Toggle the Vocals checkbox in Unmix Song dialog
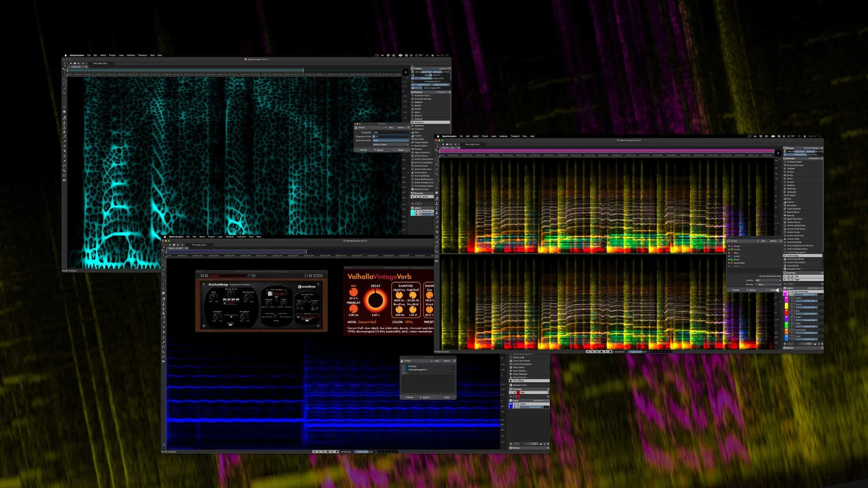Image resolution: width=868 pixels, height=488 pixels. (x=730, y=246)
